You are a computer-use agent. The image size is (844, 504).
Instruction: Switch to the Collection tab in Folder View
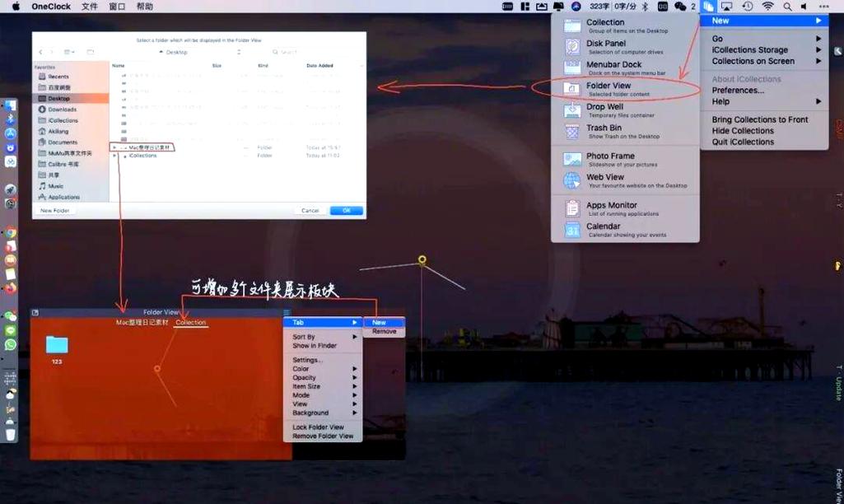tap(190, 322)
